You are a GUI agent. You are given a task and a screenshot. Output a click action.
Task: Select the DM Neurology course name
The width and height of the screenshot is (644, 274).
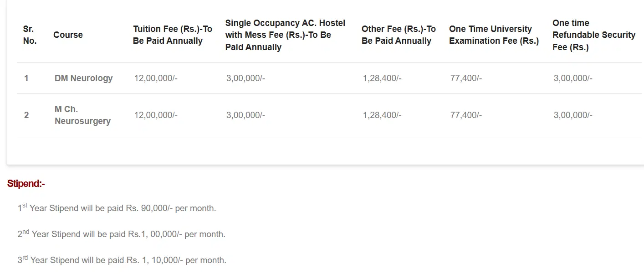[83, 78]
